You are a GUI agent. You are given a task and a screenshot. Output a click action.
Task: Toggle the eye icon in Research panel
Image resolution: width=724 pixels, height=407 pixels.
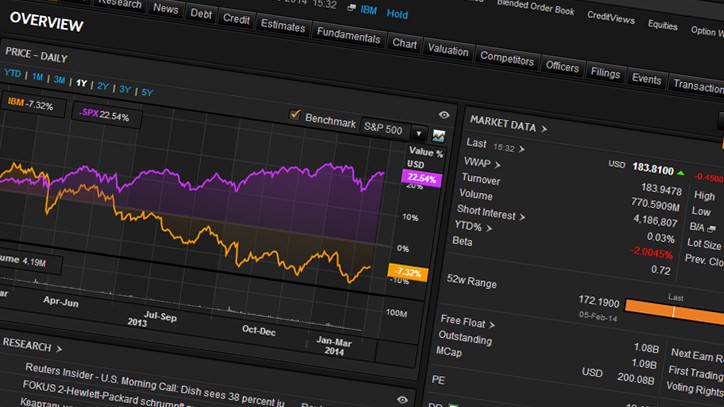tap(402, 400)
